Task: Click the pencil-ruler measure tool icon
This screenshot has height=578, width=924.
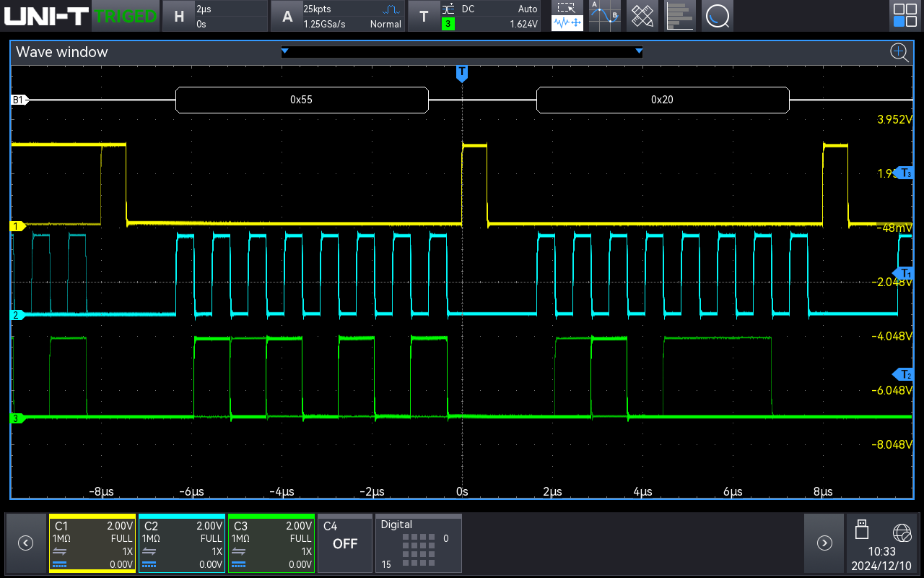Action: (x=642, y=16)
